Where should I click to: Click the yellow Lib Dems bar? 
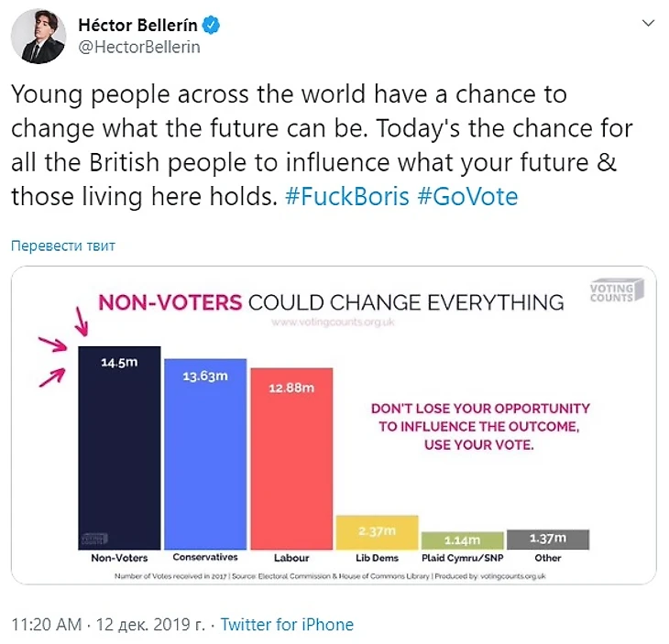pos(376,531)
